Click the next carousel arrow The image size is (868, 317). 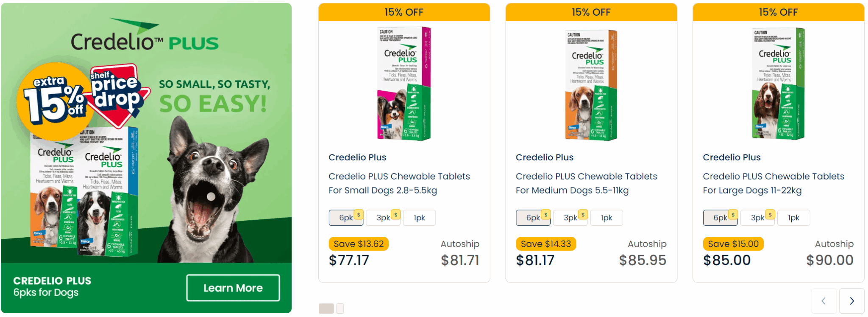(x=851, y=301)
